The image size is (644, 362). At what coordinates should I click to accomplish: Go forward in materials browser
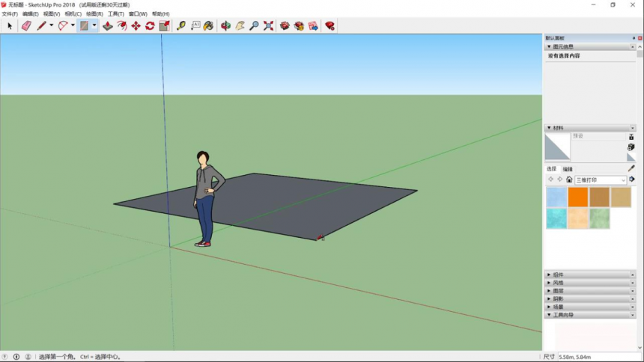(x=560, y=180)
